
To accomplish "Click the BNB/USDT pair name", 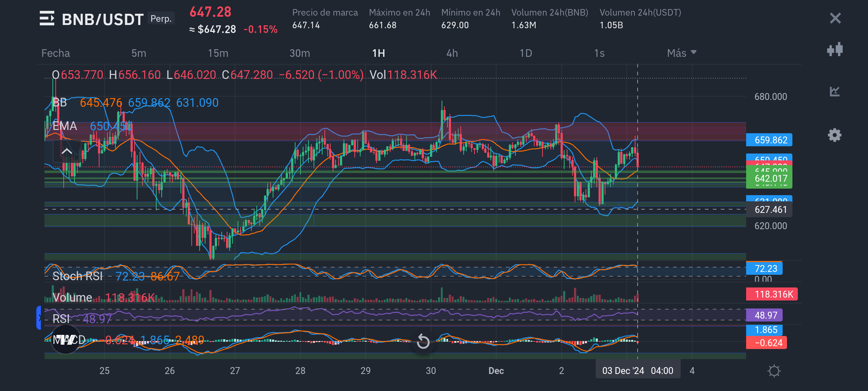I will (x=103, y=19).
